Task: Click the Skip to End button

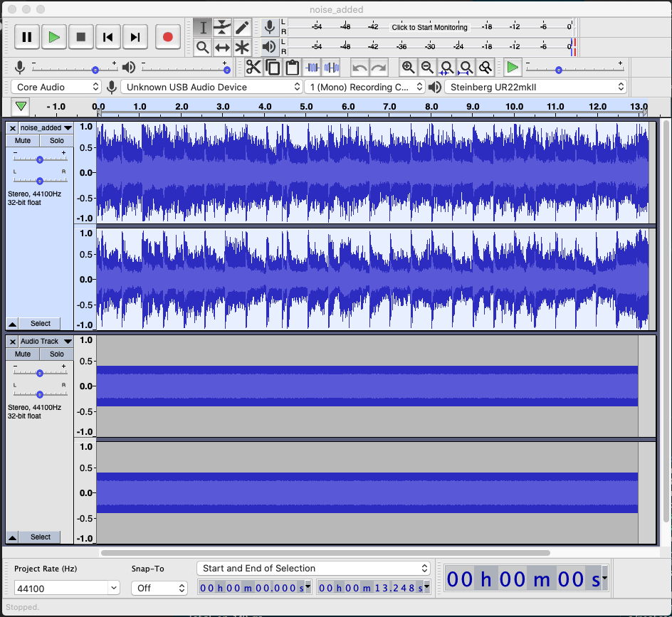Action: pyautogui.click(x=135, y=37)
